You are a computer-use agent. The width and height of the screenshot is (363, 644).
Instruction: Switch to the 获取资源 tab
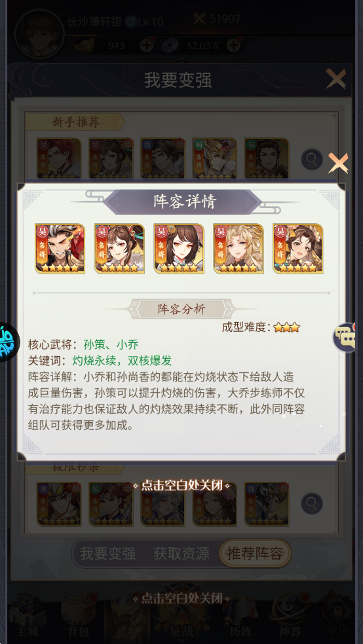(181, 553)
